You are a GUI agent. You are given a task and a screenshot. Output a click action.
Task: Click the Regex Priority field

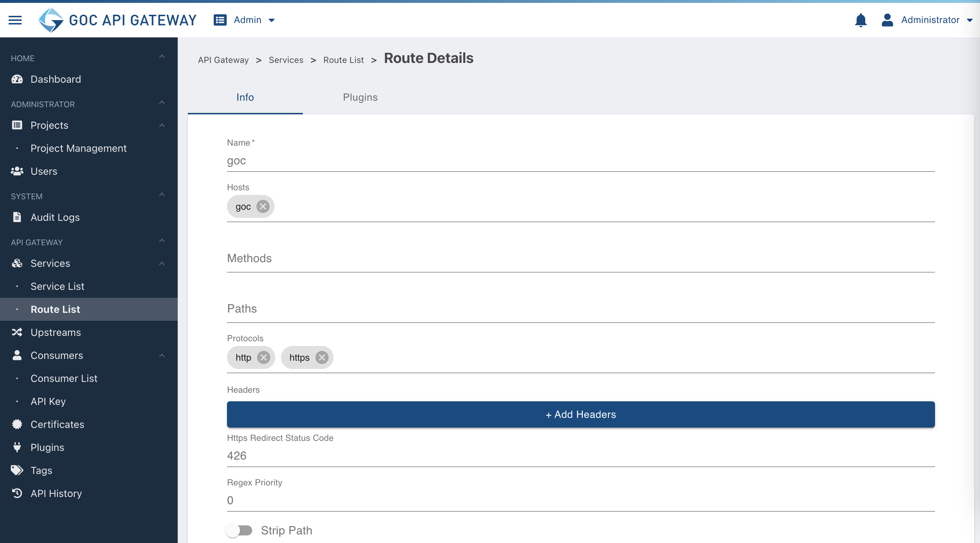(581, 501)
